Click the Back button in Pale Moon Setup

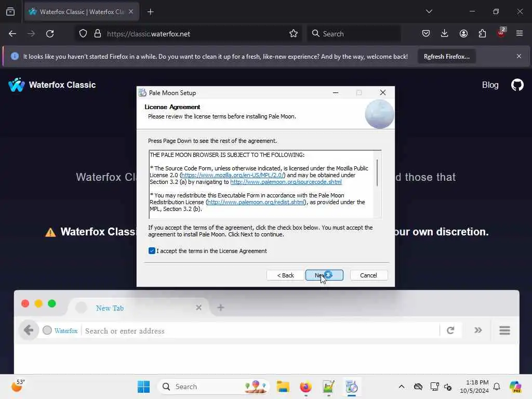[285, 275]
